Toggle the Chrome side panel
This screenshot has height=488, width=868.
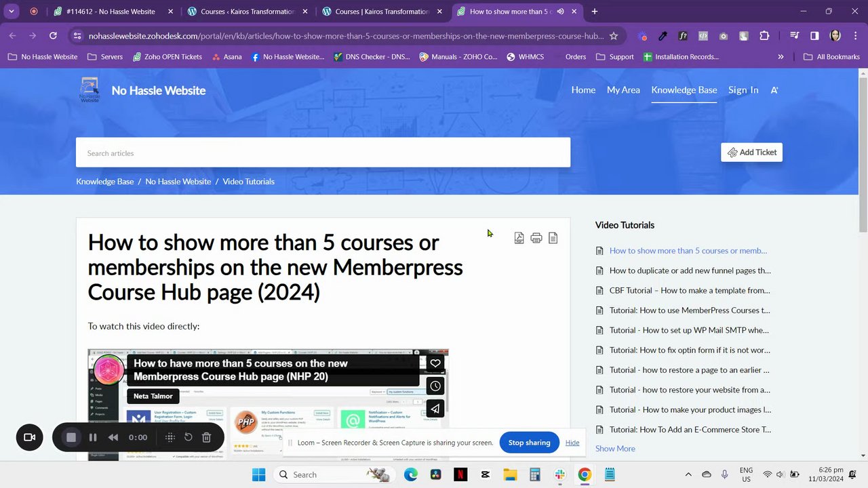click(814, 36)
